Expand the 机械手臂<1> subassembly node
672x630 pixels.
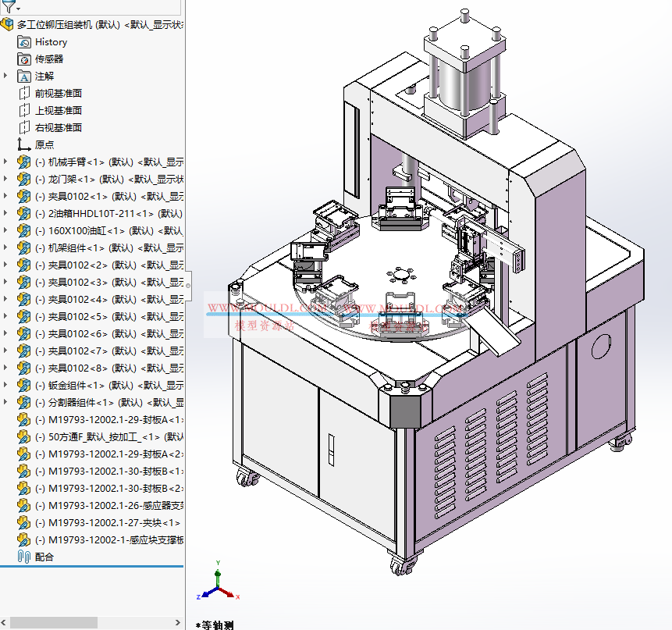coord(5,162)
